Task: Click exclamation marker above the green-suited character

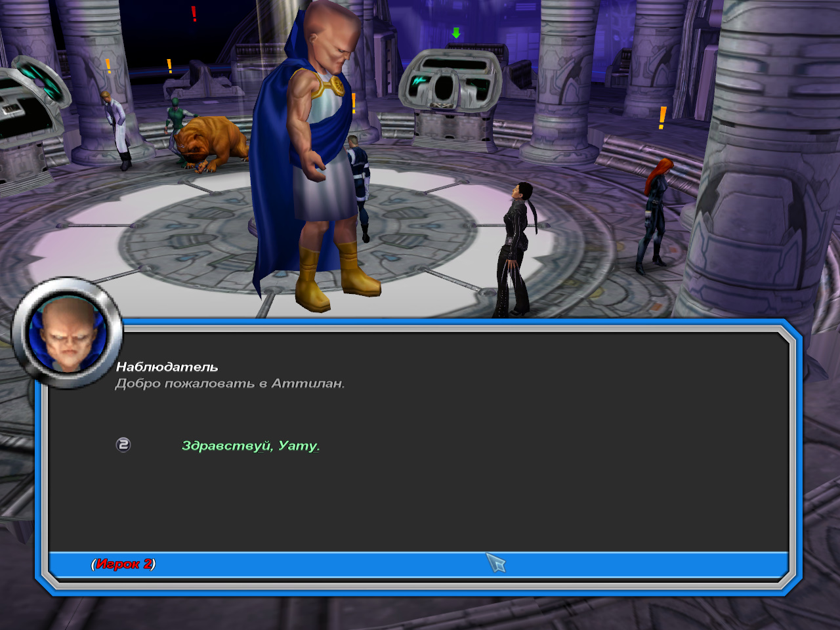Action: 169,66
